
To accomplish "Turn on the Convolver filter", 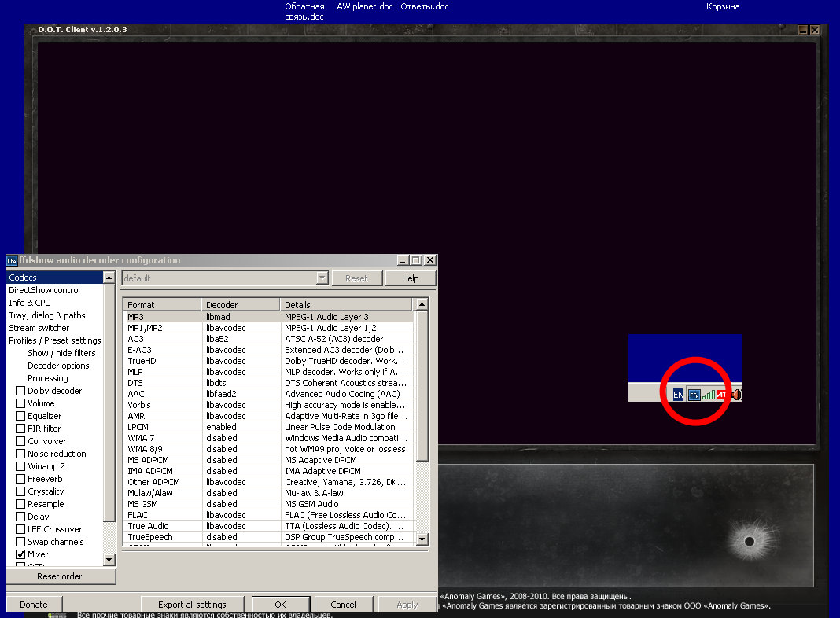I will pos(20,441).
